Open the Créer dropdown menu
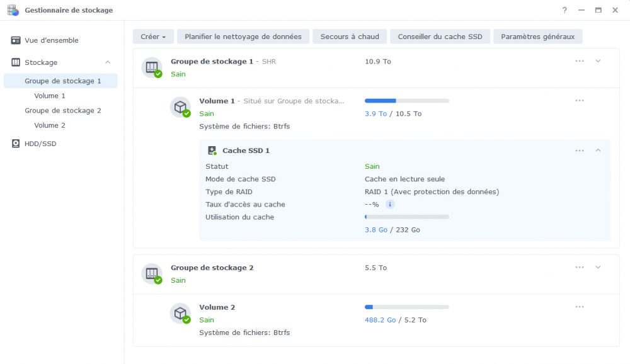Viewport: 630px width, 364px height. [153, 37]
